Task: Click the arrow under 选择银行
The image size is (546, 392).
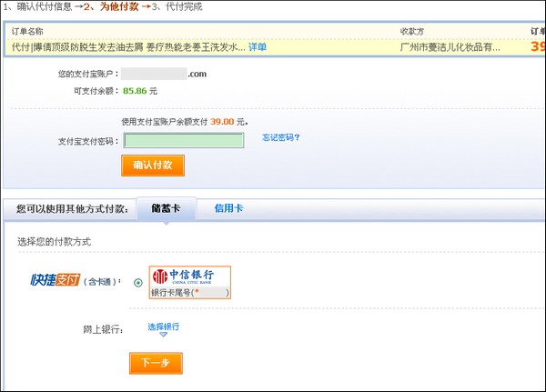Action: pyautogui.click(x=163, y=335)
